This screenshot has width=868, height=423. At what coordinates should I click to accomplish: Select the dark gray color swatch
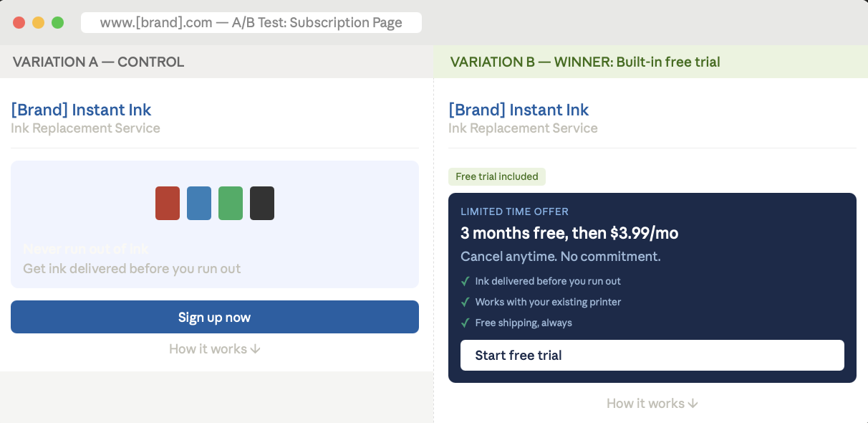(x=262, y=203)
